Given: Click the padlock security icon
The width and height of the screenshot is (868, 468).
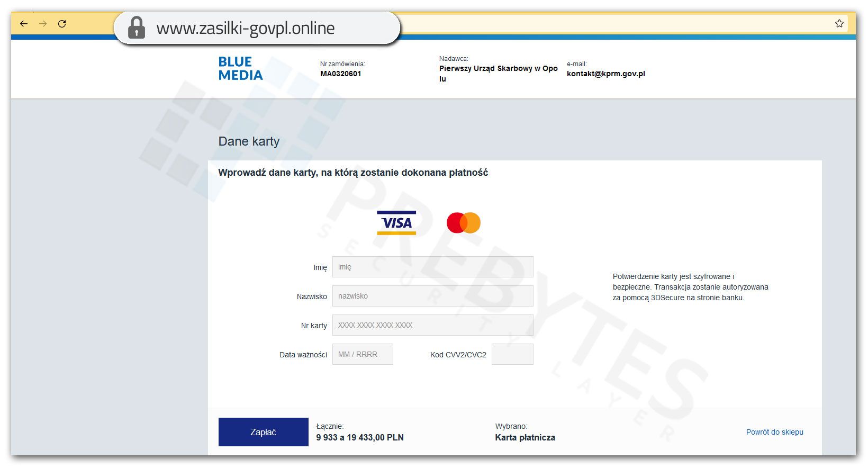Looking at the screenshot, I should coord(137,28).
